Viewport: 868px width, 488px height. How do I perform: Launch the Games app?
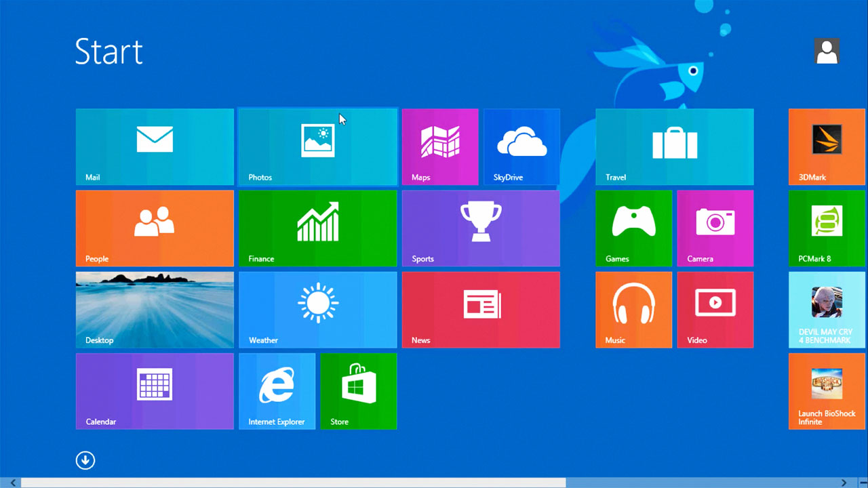pyautogui.click(x=633, y=228)
